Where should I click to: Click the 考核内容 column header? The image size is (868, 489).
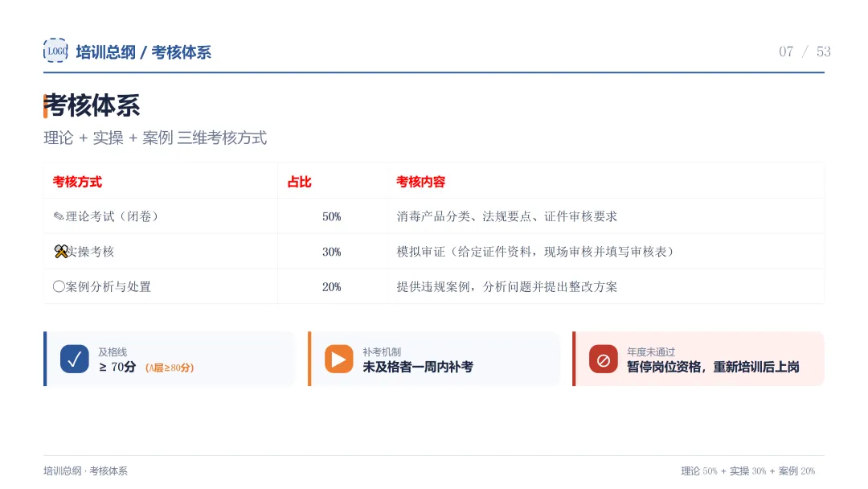click(420, 182)
